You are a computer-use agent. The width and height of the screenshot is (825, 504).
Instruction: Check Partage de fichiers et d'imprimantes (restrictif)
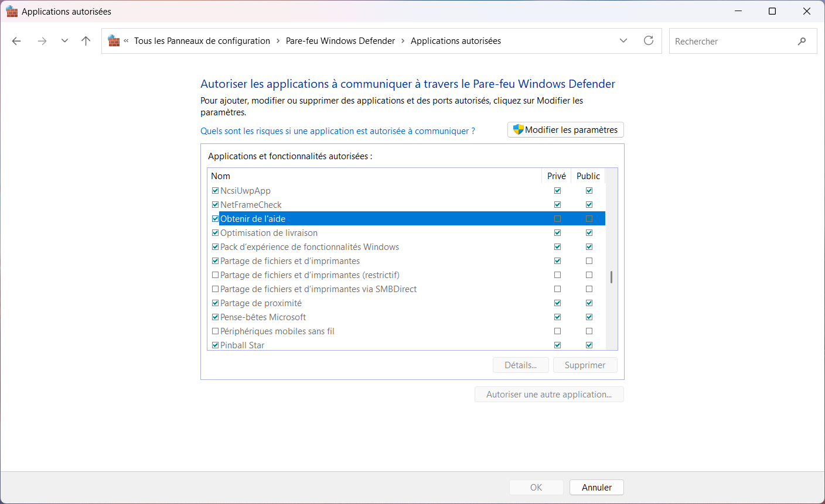coord(215,275)
